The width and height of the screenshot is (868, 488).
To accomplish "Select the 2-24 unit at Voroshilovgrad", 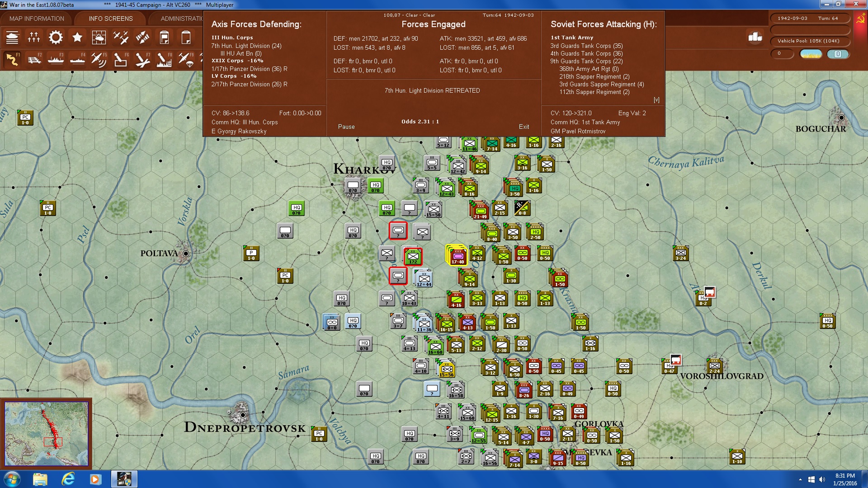I will coord(715,366).
